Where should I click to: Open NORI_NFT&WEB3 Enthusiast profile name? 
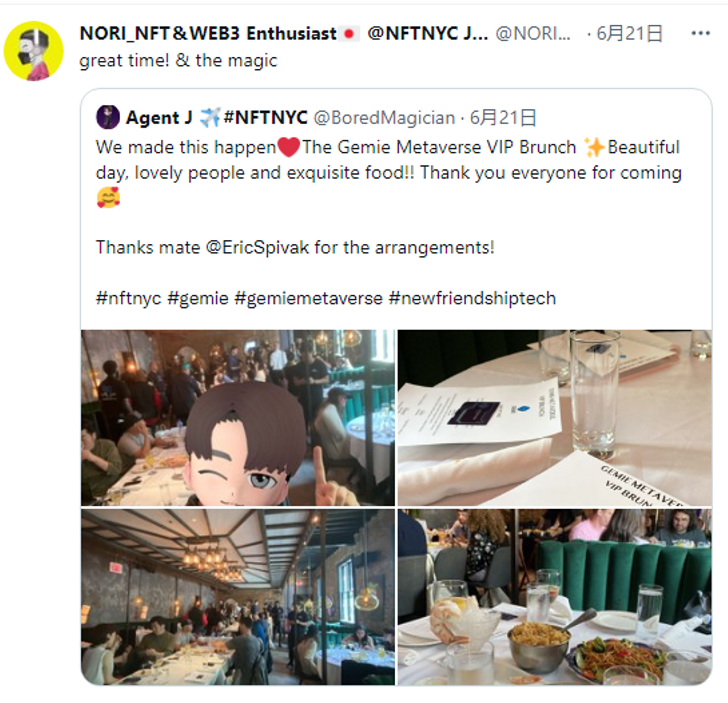pos(208,33)
